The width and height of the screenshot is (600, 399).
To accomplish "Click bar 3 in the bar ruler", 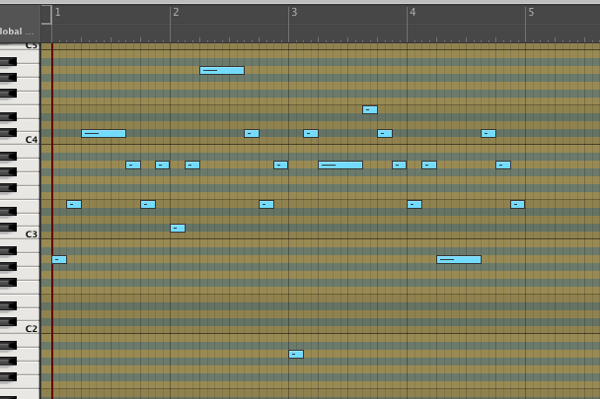I will click(x=294, y=12).
